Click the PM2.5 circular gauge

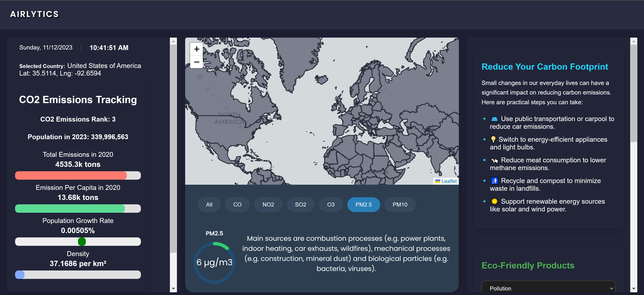pos(214,262)
